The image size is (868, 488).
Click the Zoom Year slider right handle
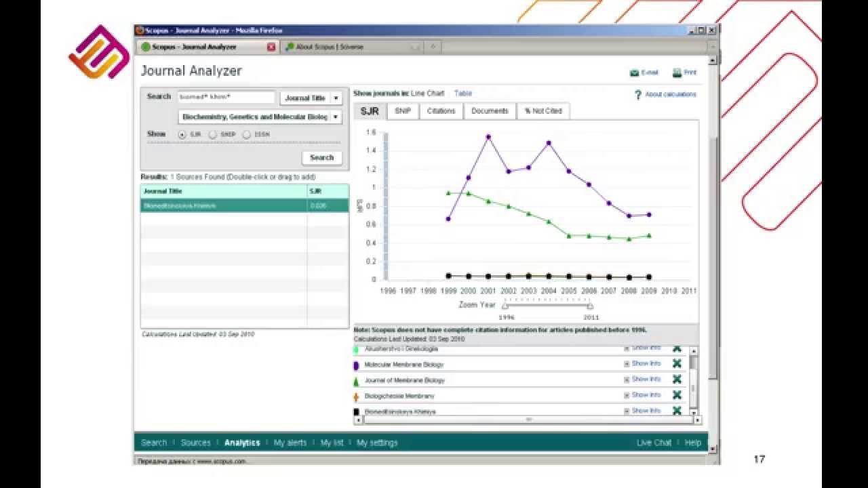(x=590, y=306)
